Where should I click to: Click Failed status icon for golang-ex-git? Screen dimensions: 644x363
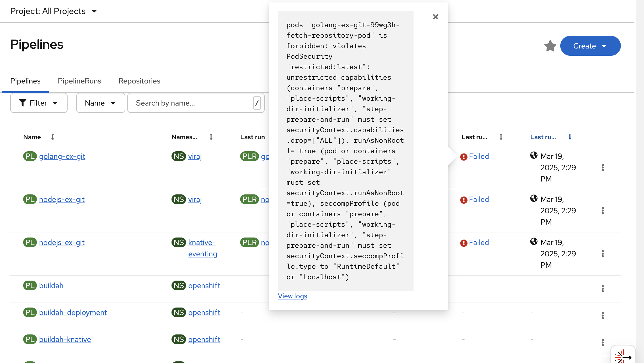point(464,157)
